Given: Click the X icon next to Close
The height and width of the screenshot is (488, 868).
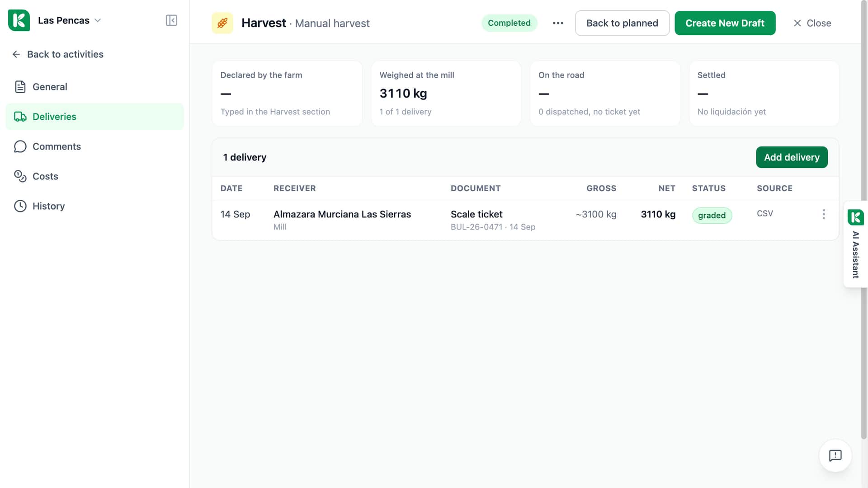Looking at the screenshot, I should point(797,23).
